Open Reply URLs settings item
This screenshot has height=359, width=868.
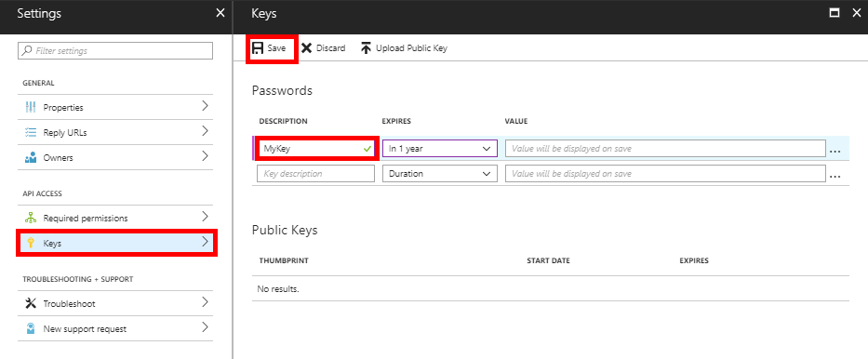point(115,133)
